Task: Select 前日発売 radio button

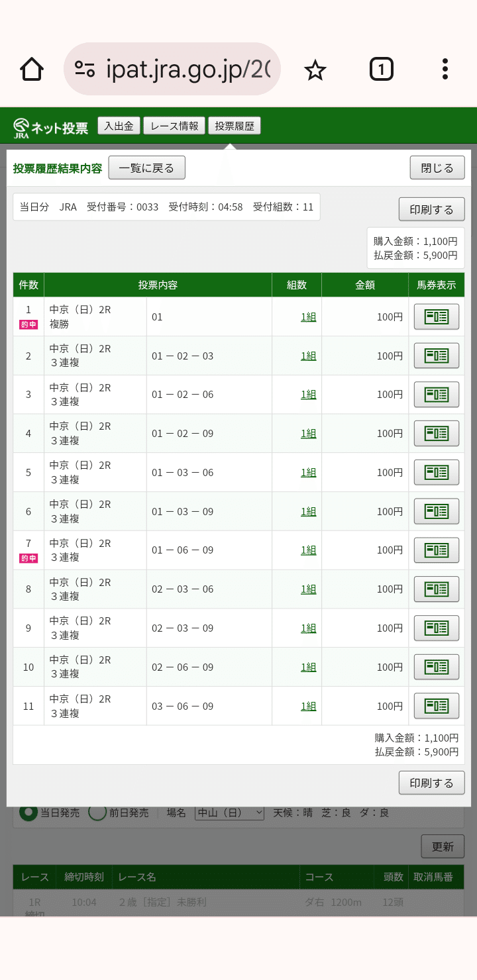Action: coord(97,812)
